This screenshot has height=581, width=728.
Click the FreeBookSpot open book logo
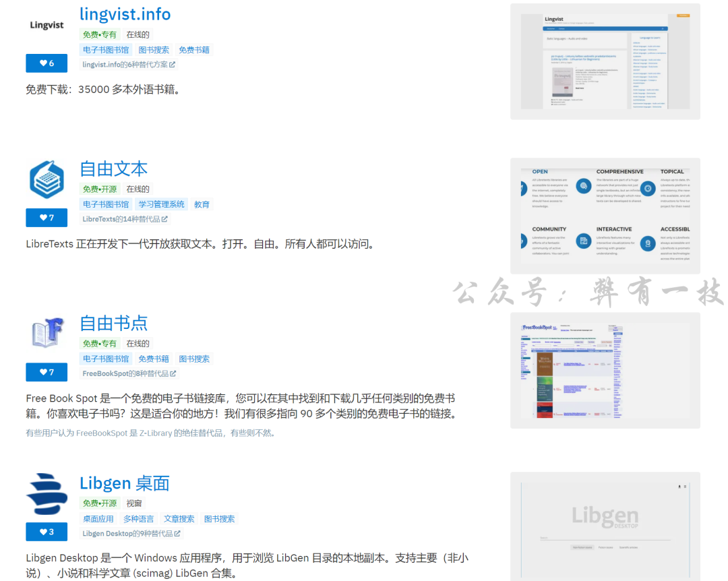47,334
